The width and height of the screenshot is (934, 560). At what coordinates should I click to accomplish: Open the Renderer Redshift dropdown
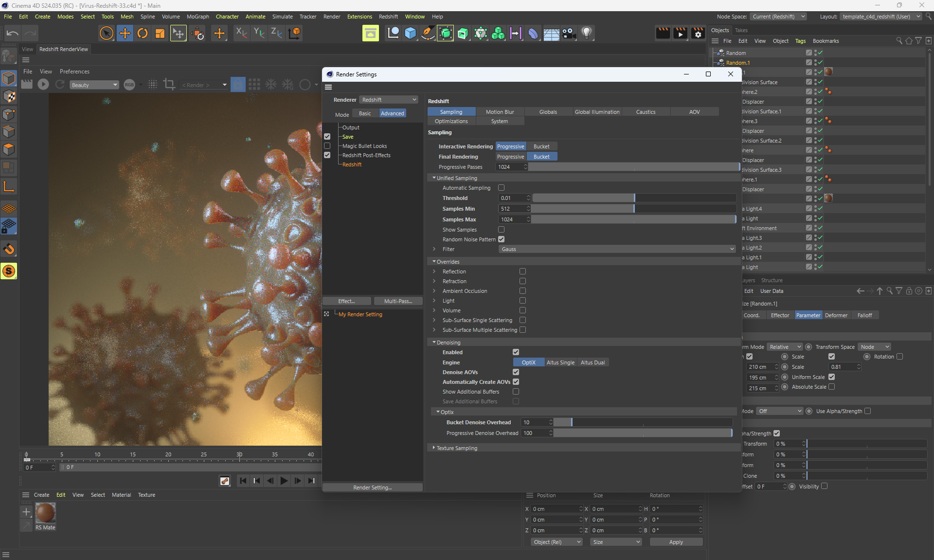[389, 100]
